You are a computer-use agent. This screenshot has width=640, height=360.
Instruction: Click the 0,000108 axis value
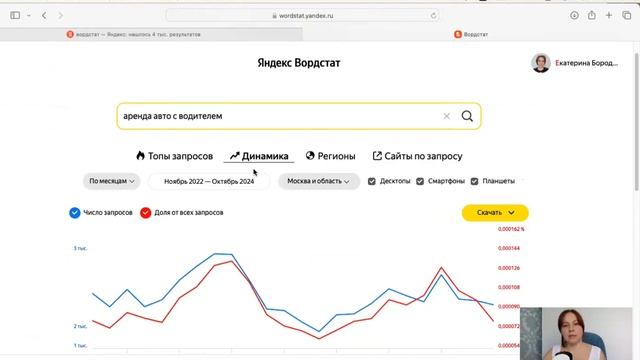(x=509, y=287)
